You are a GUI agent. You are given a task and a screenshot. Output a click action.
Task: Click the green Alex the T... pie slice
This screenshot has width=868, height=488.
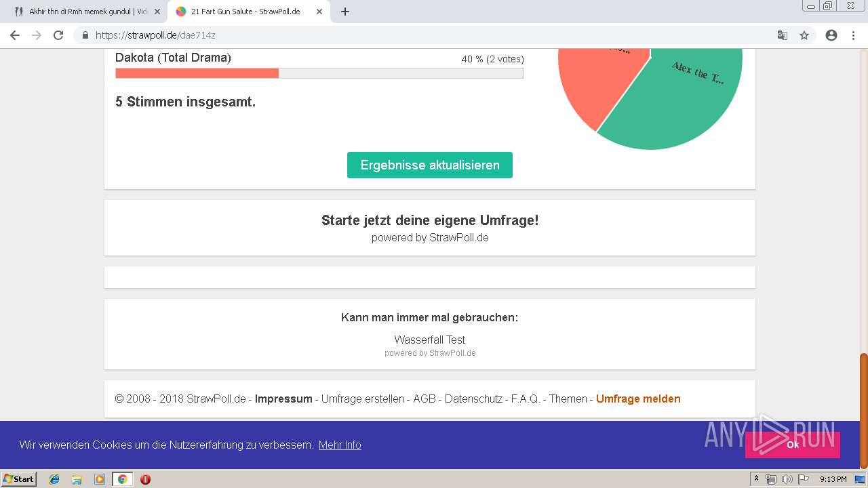pyautogui.click(x=685, y=102)
